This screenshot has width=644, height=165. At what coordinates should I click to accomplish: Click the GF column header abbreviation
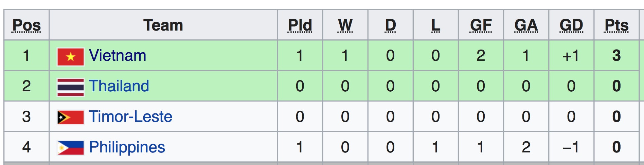(x=481, y=25)
